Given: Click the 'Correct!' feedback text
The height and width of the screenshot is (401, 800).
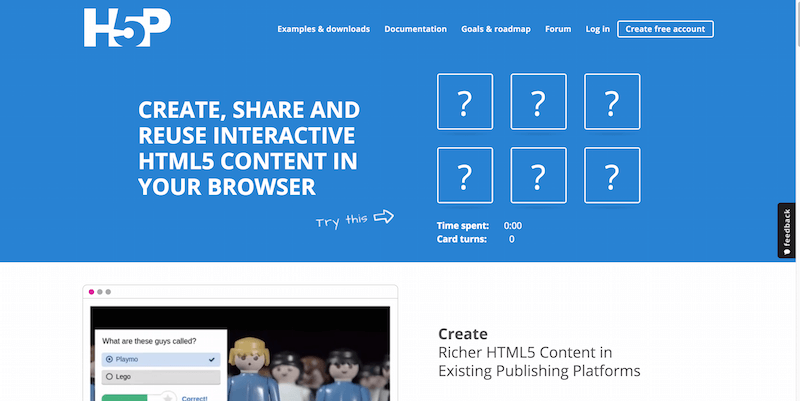Looking at the screenshot, I should tap(194, 398).
